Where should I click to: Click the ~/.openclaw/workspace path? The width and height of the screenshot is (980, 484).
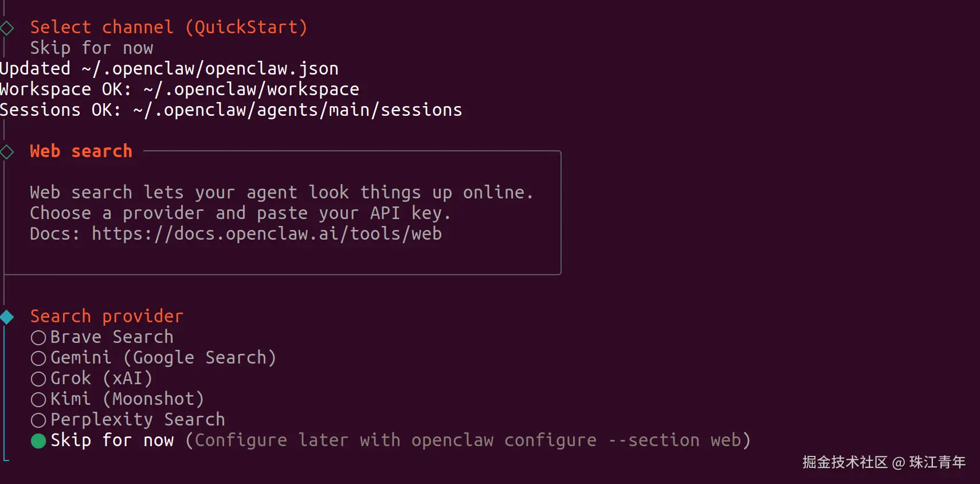coord(251,89)
